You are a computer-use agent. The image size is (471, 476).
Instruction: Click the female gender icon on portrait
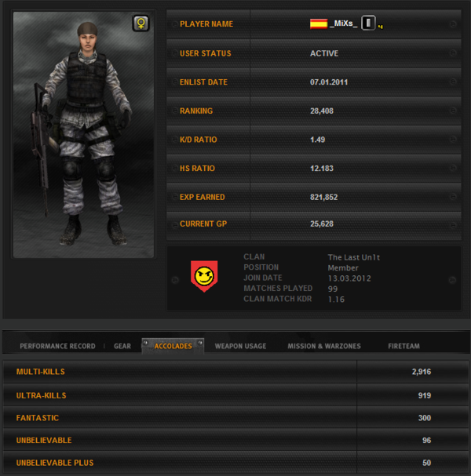pos(141,24)
